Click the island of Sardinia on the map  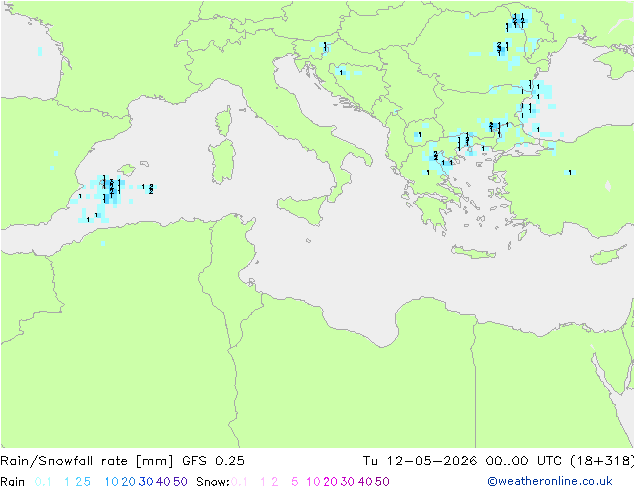222,162
